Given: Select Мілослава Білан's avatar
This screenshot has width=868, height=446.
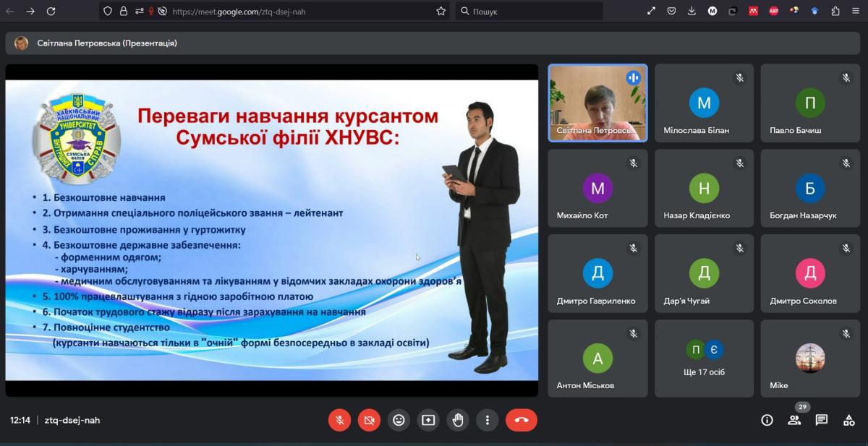Looking at the screenshot, I should 704,103.
